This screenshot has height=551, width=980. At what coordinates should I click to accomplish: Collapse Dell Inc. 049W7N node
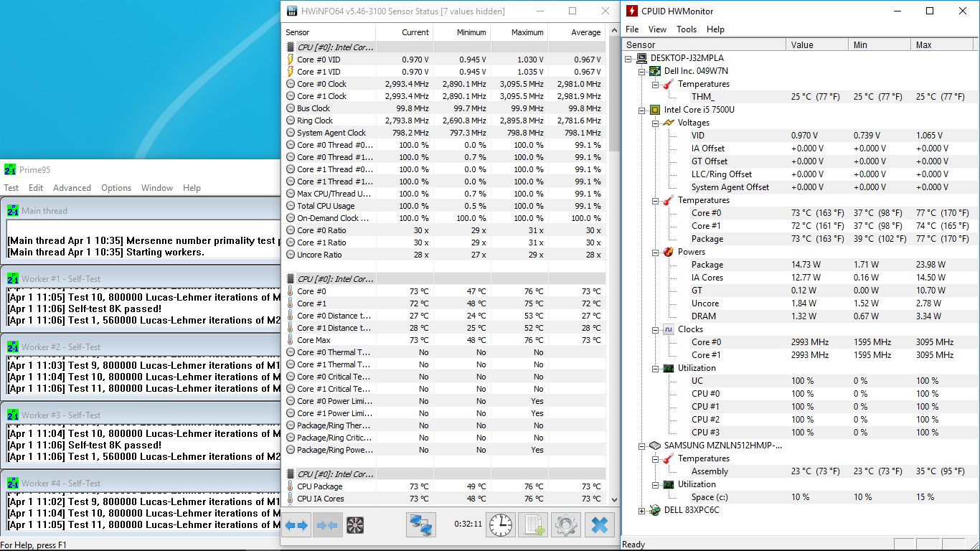[642, 71]
